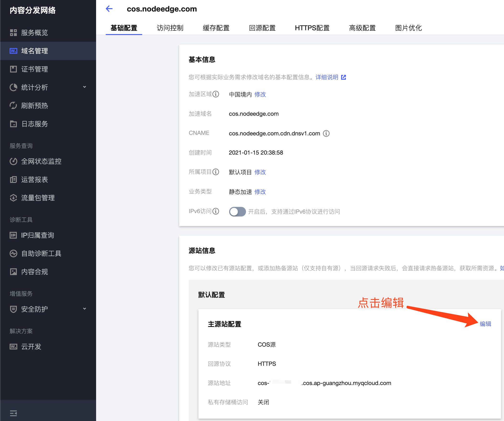Open the 回源配置 tab
The width and height of the screenshot is (504, 421).
pos(262,28)
